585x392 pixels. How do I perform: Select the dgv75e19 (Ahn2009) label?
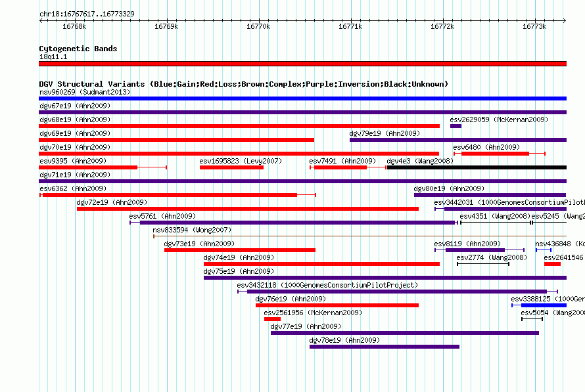click(239, 271)
